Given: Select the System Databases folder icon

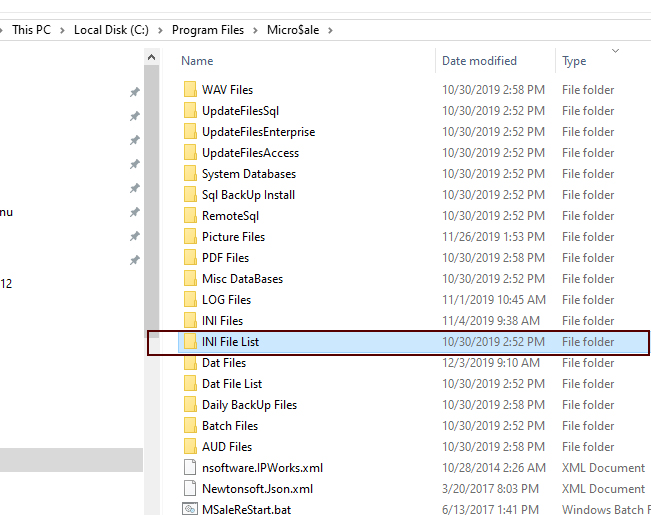Looking at the screenshot, I should coord(190,174).
